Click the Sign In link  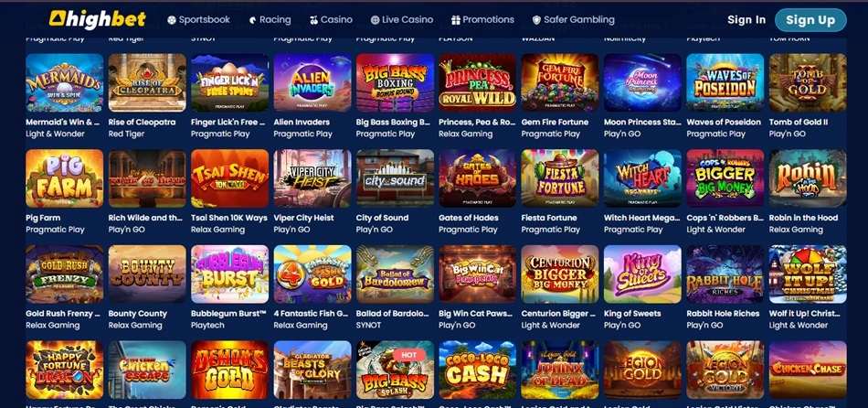coord(746,20)
